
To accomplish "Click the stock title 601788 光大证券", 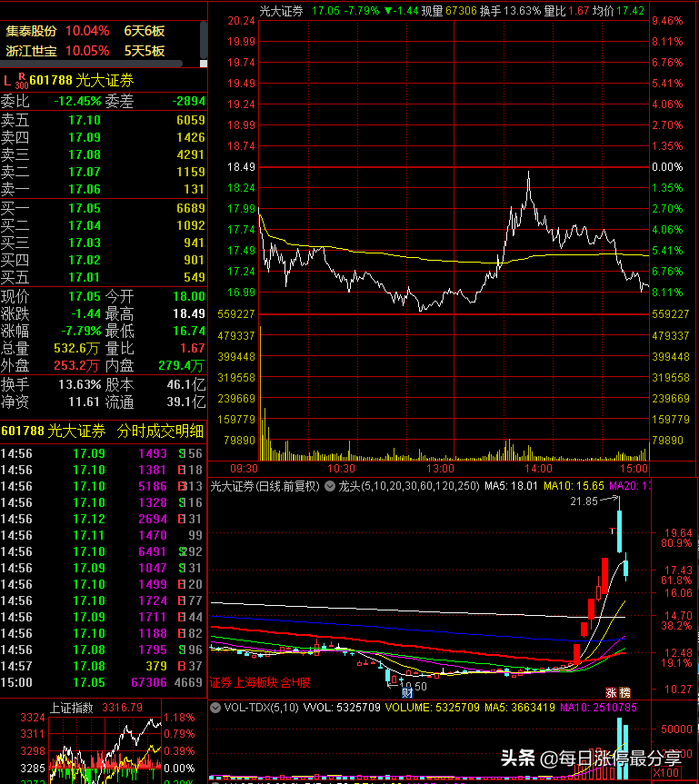I will coord(82,81).
